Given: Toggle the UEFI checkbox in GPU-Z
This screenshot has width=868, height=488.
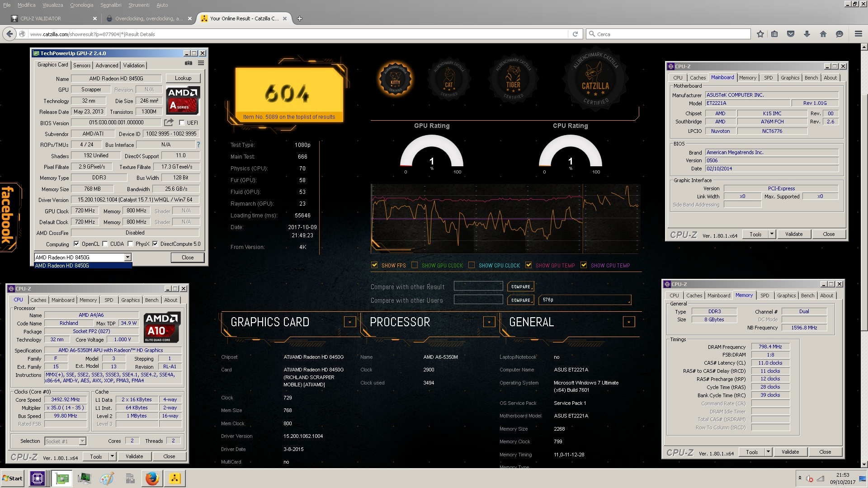Looking at the screenshot, I should point(182,122).
